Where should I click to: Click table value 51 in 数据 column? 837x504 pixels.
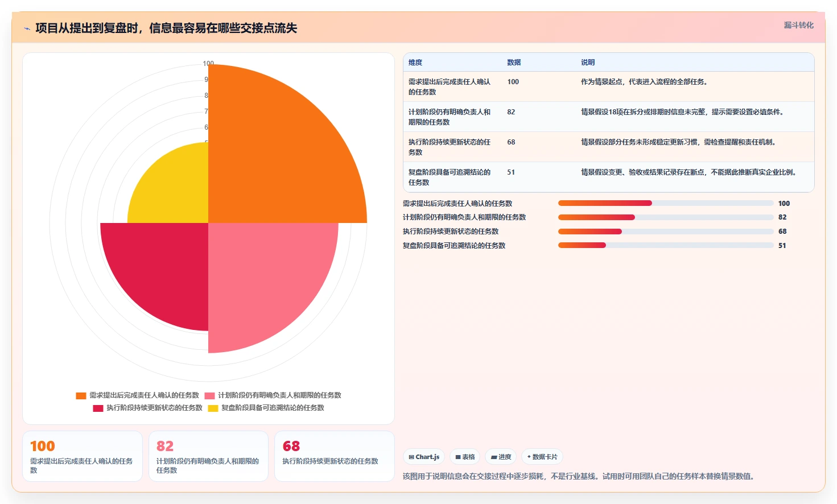(511, 172)
